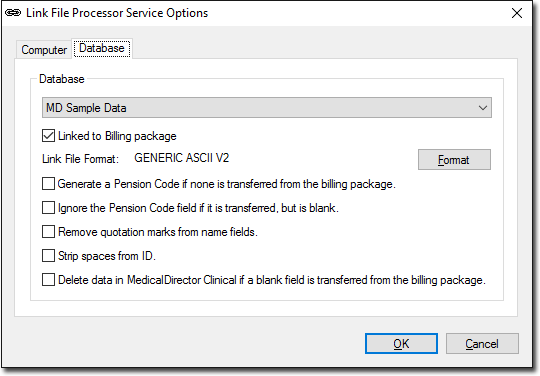The width and height of the screenshot is (540, 376).
Task: Click the Link File Format label
Action: click(x=80, y=159)
